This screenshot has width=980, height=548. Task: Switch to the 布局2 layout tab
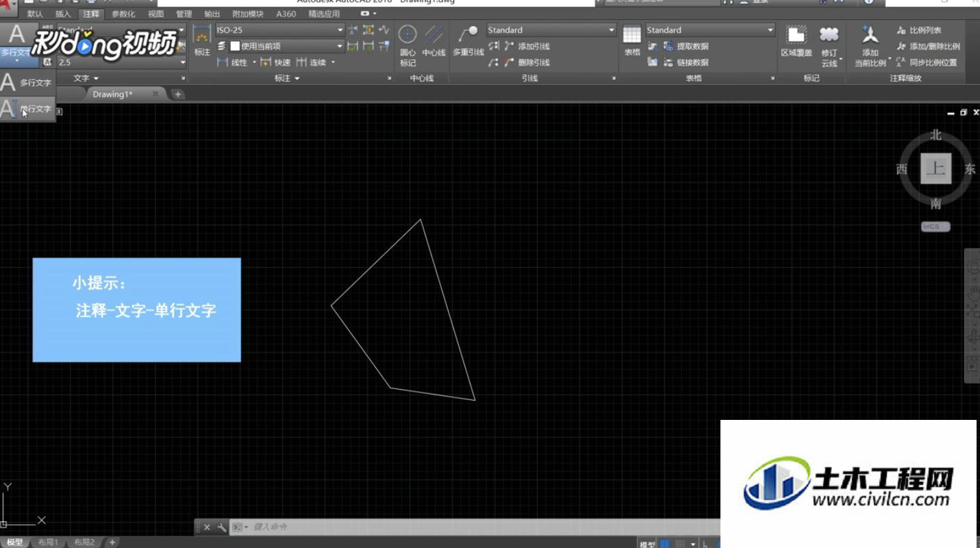[84, 543]
